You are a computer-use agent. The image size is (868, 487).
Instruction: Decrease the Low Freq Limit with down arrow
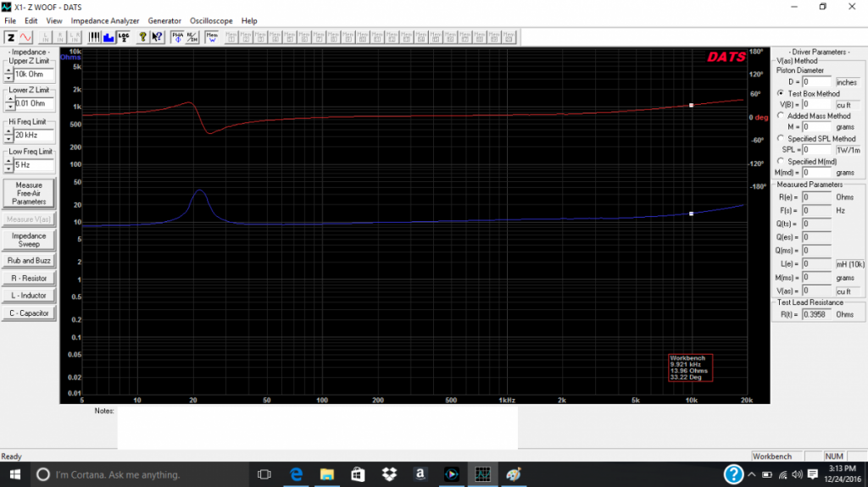tap(8, 169)
